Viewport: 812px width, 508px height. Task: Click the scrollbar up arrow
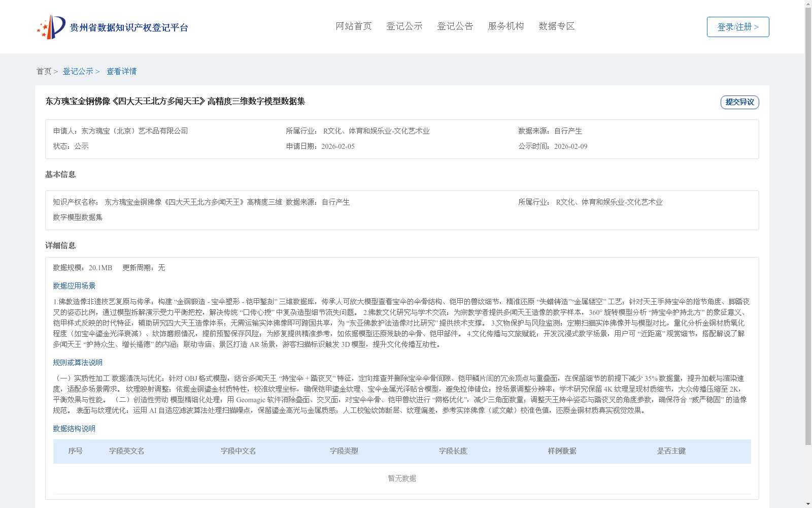(x=808, y=4)
